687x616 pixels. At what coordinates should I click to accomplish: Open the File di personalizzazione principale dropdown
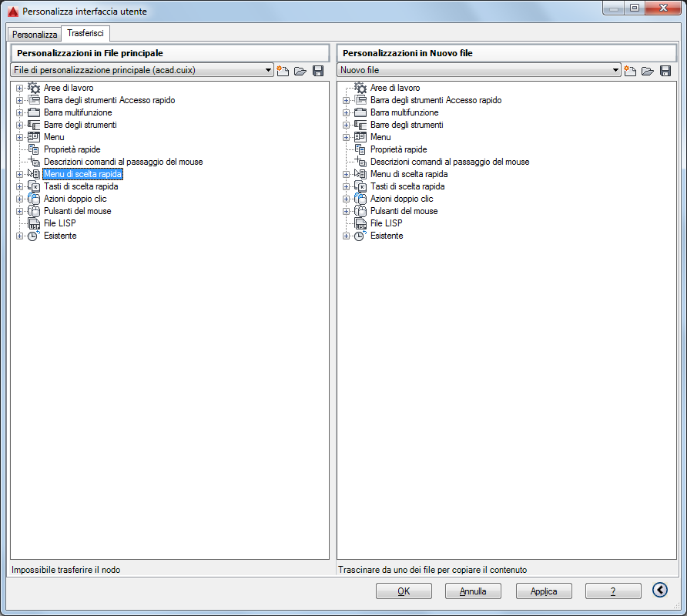pos(268,70)
